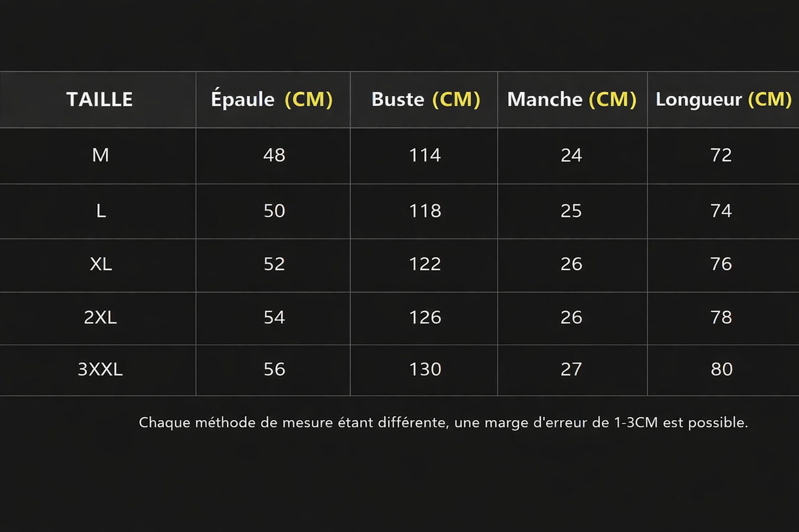Click the L size row label
This screenshot has width=799, height=532.
coord(101,211)
